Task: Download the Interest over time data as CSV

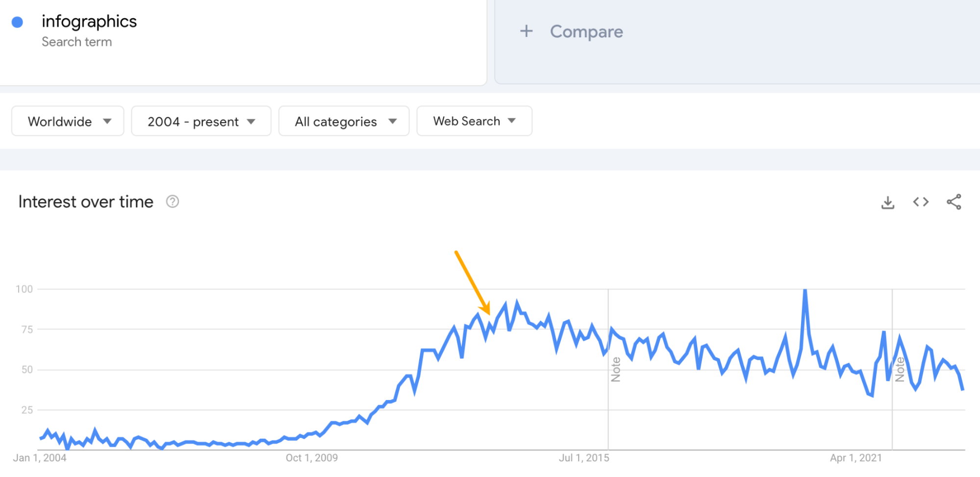Action: pyautogui.click(x=887, y=201)
